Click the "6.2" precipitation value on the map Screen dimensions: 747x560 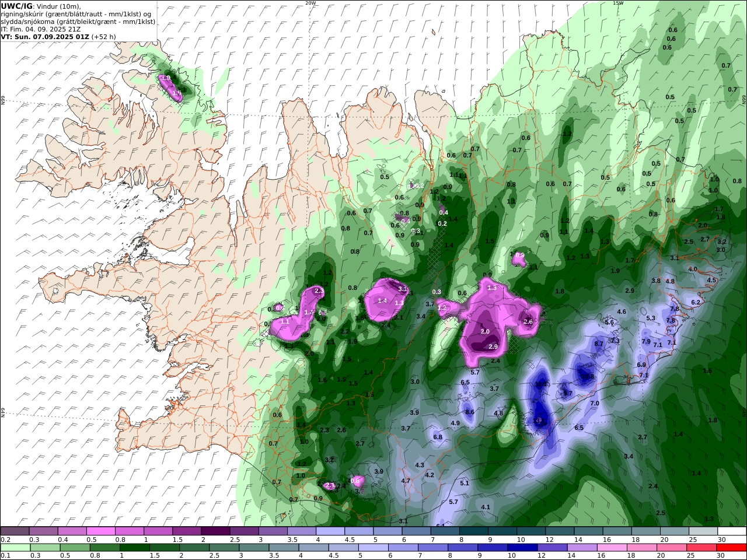pyautogui.click(x=696, y=302)
